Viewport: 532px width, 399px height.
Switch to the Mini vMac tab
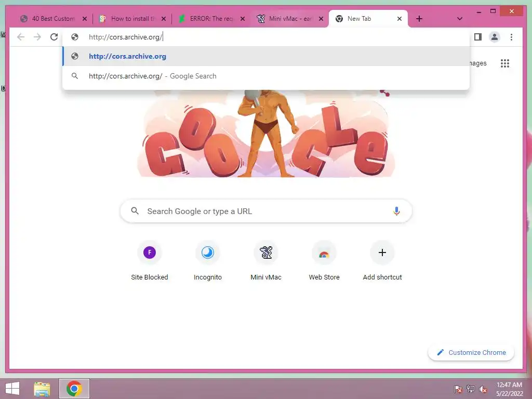tap(291, 19)
